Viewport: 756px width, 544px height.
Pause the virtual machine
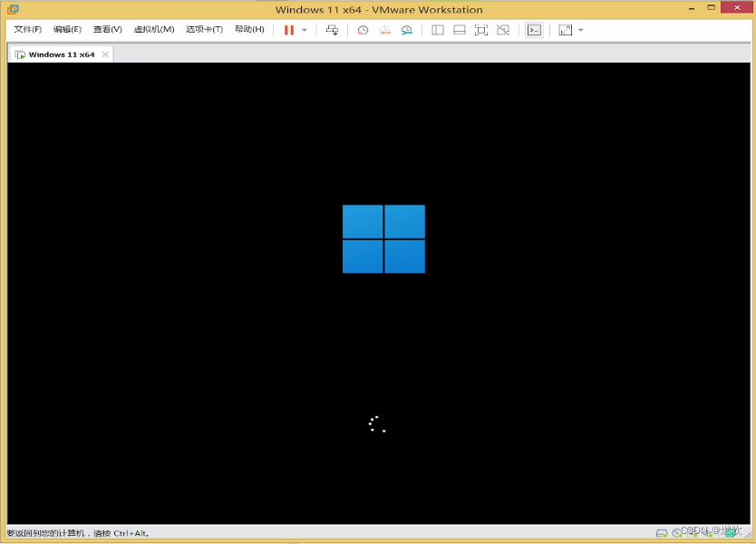(289, 30)
